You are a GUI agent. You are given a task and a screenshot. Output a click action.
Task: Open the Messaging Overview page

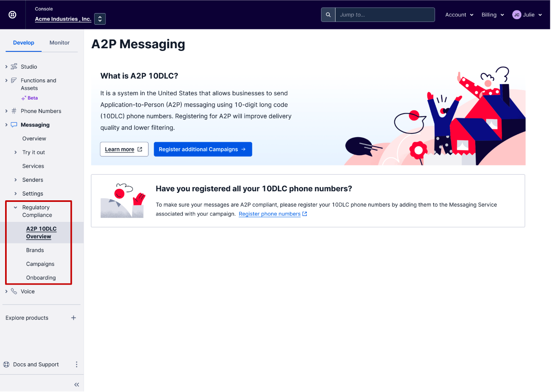34,139
